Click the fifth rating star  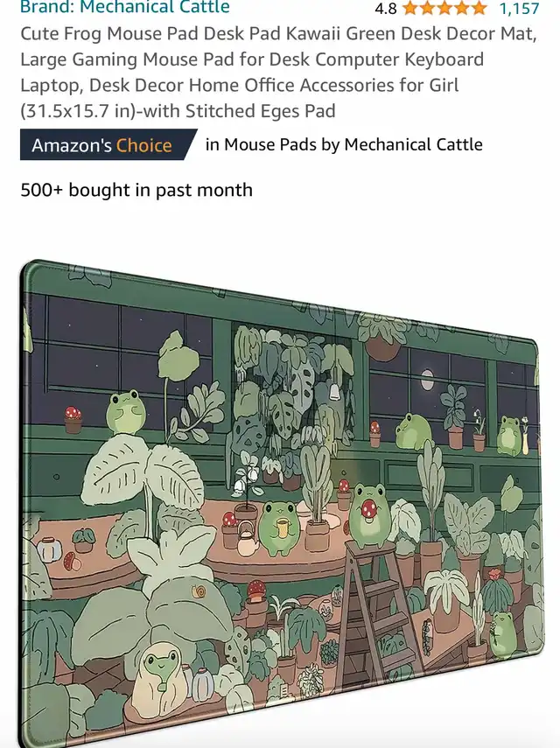[478, 9]
